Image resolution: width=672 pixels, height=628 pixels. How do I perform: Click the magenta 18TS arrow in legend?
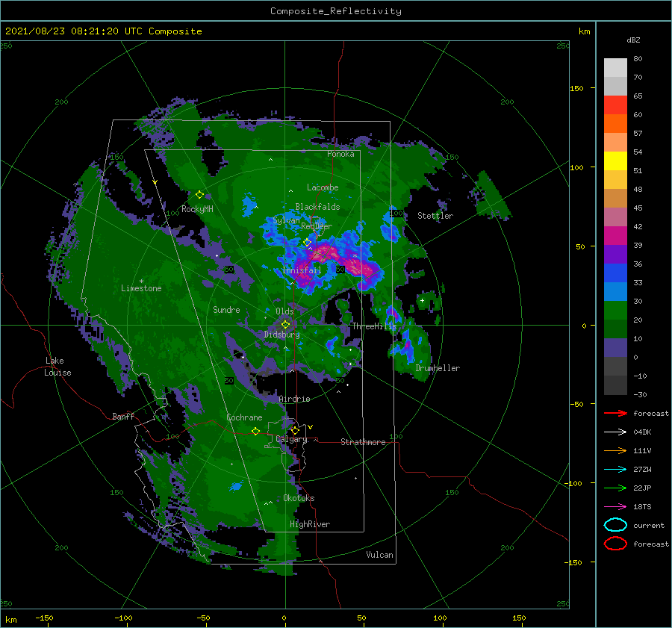click(615, 507)
